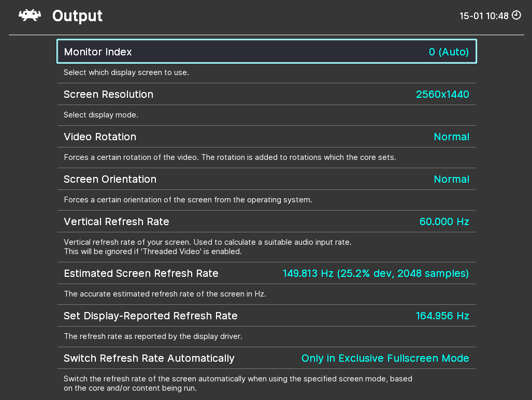532x400 pixels.
Task: Click 'Vertical refresh rate of your screen' description
Action: pos(208,247)
